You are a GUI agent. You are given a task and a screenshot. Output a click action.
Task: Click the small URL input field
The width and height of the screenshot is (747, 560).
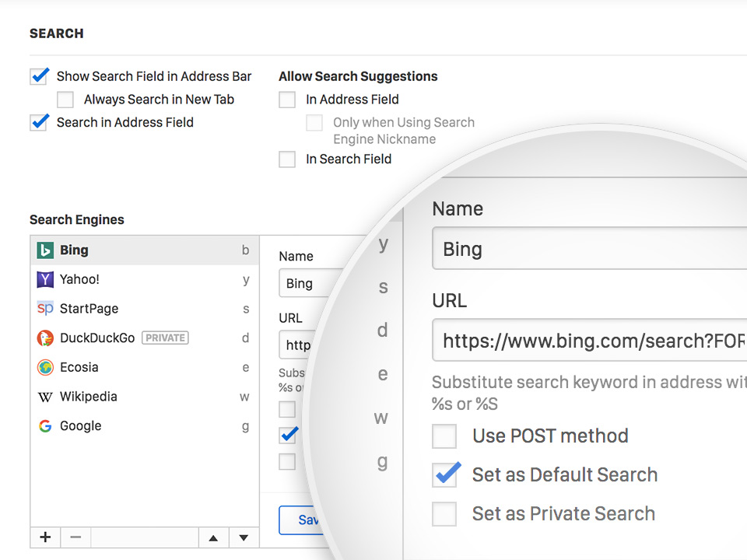298,345
